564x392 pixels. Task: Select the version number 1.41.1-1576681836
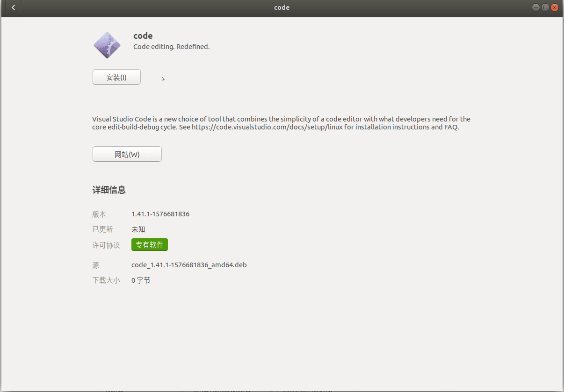pos(160,214)
